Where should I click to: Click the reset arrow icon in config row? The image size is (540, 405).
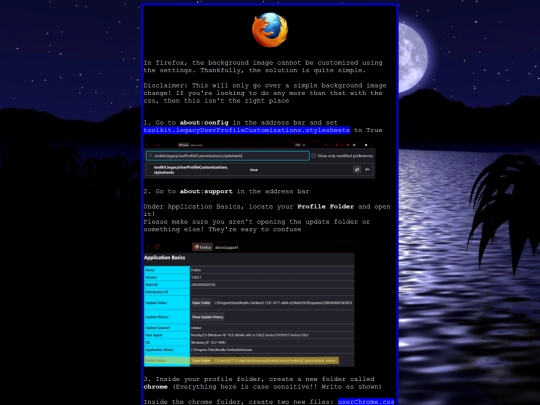coord(367,169)
